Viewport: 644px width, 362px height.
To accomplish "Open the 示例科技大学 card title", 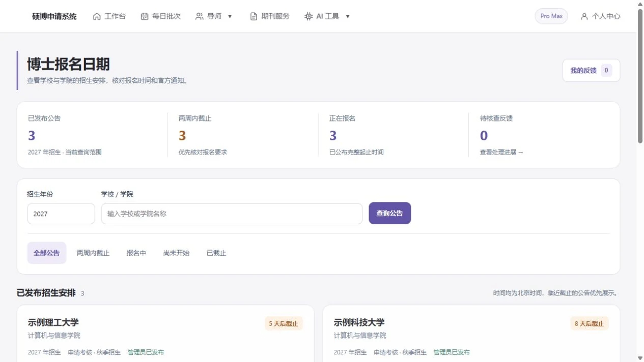I will pyautogui.click(x=359, y=322).
